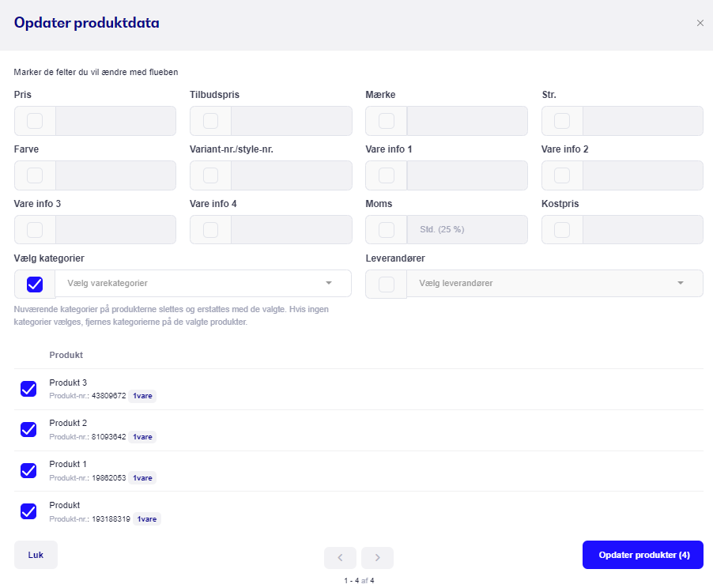
Task: Enable the Vare info 2 checkbox
Action: click(x=562, y=175)
